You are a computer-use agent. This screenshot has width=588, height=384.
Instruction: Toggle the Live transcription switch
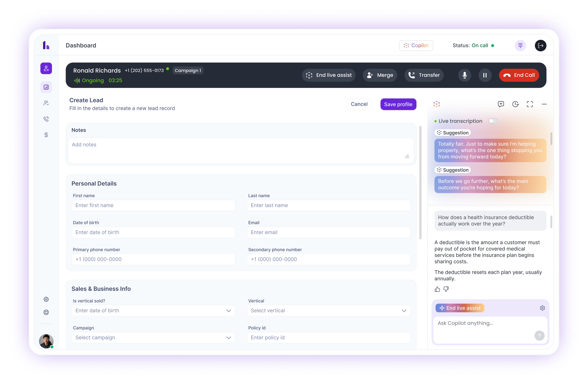[x=493, y=121]
